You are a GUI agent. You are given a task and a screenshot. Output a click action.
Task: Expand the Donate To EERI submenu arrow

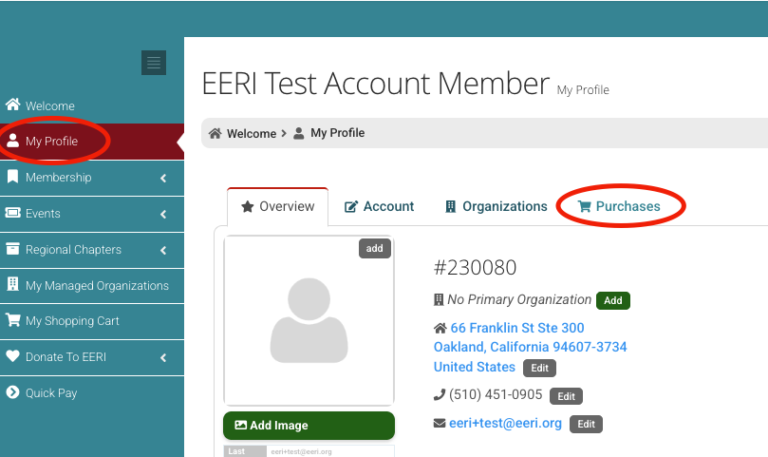[x=163, y=358]
